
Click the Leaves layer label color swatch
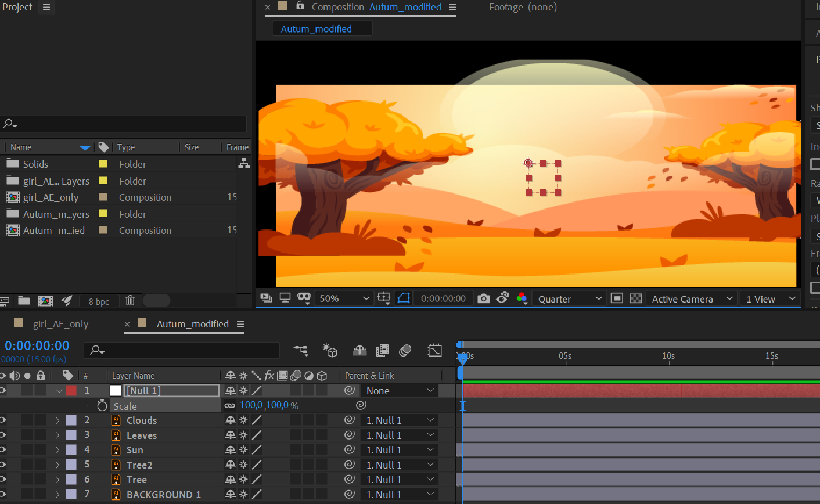pos(71,435)
